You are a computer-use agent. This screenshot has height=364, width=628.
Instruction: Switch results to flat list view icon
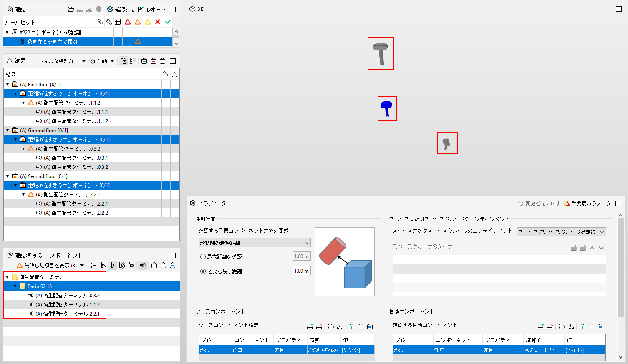tap(133, 61)
